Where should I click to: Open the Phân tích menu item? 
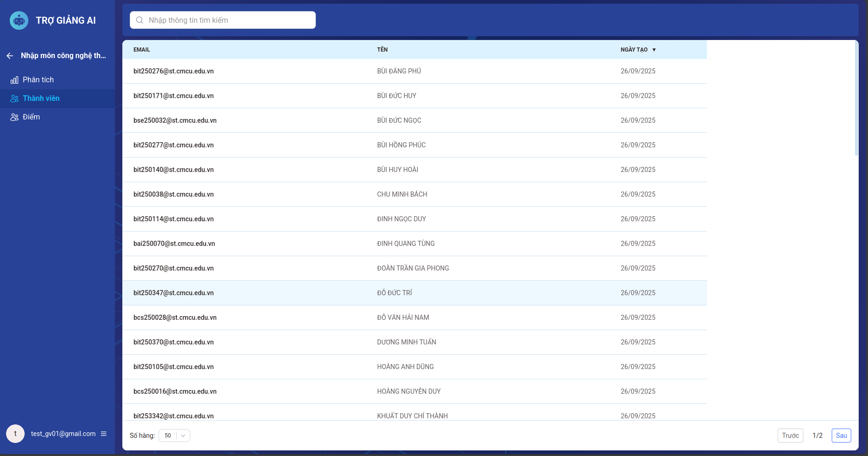pos(38,80)
